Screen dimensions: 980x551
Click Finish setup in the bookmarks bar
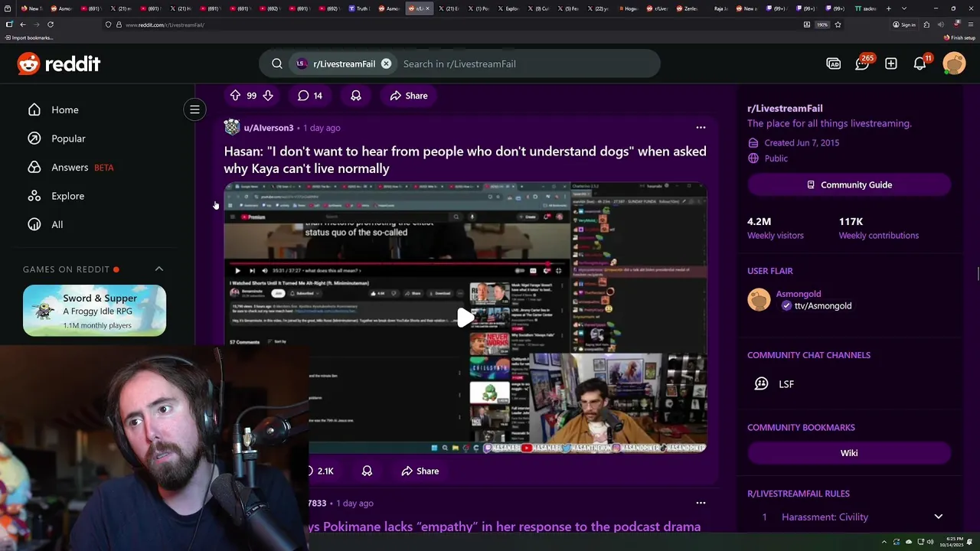point(959,37)
